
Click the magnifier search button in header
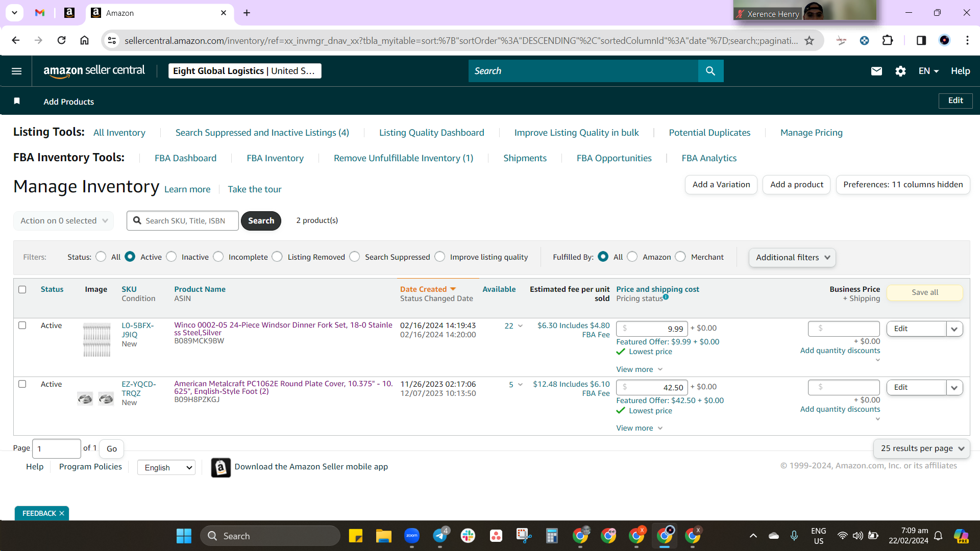(x=710, y=71)
